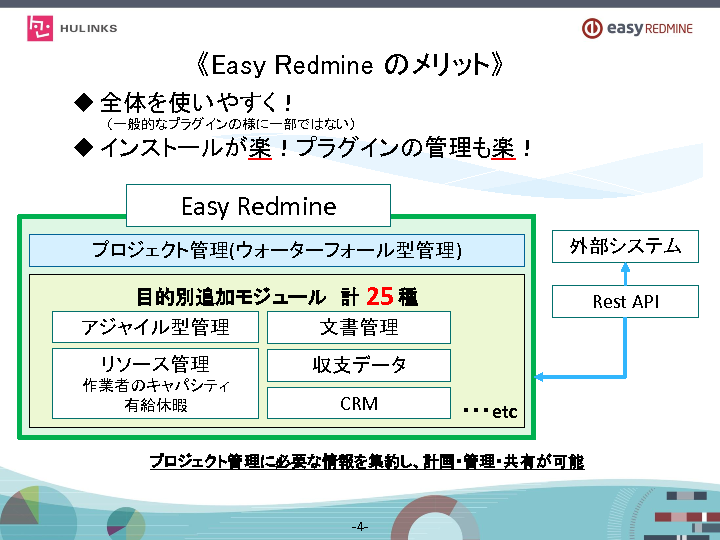Click the Easy Redmine label above the green frame
This screenshot has width=720, height=540.
[258, 206]
